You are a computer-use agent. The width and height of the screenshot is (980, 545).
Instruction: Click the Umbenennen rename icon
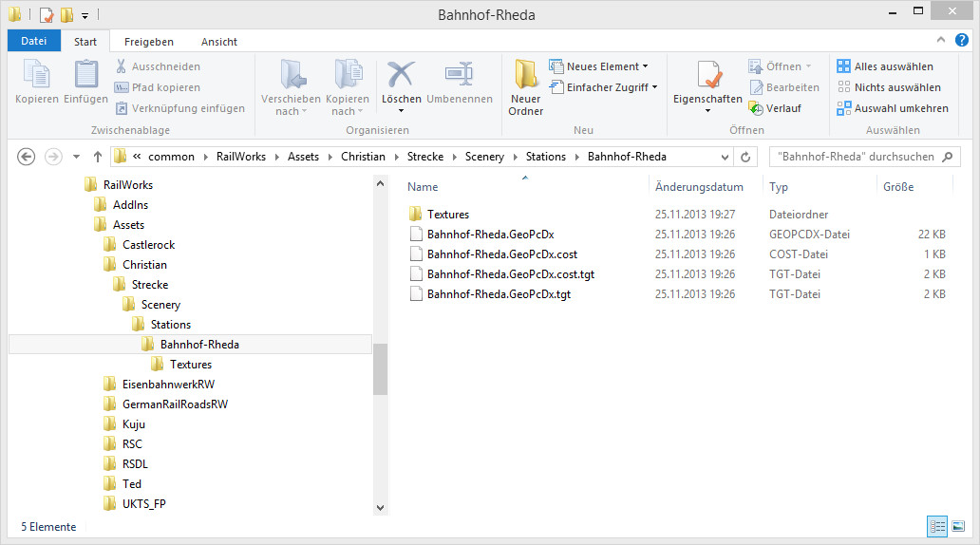[x=459, y=76]
